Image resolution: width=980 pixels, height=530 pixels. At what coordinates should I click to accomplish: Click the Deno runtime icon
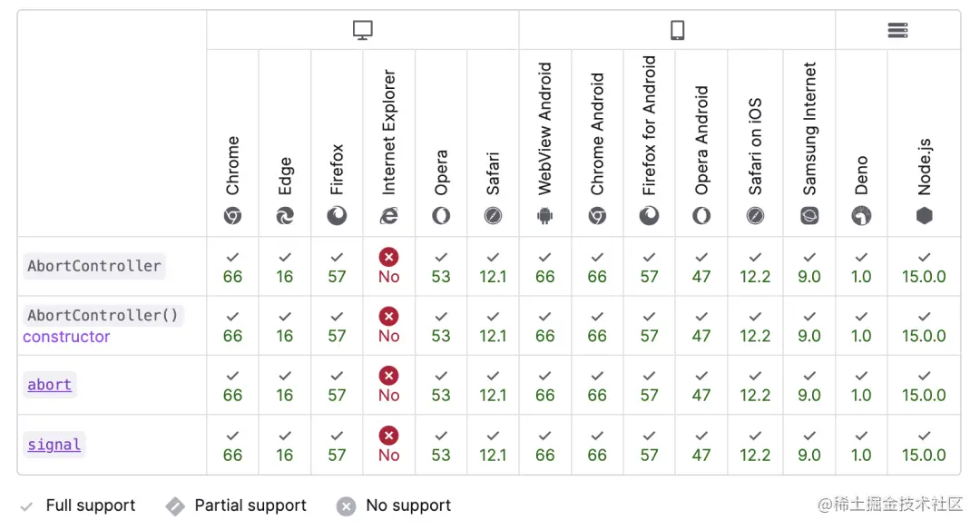coord(861,216)
